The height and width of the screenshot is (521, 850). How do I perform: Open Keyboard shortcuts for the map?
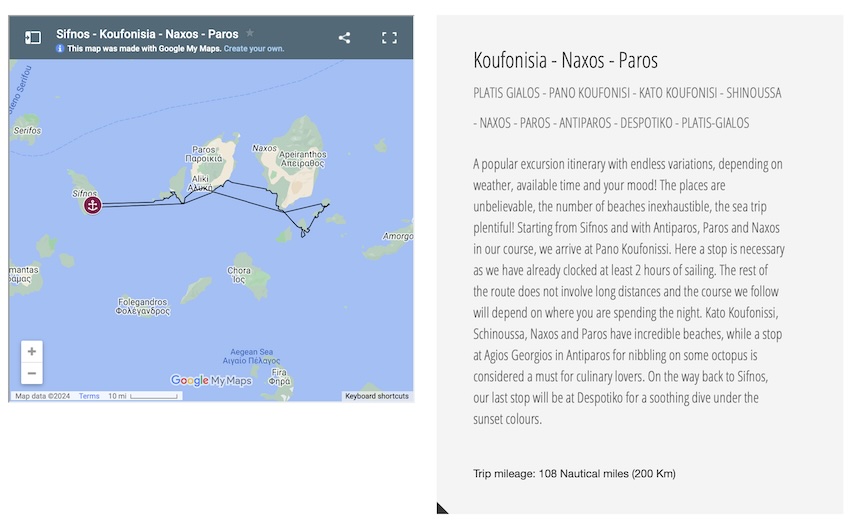pos(377,396)
